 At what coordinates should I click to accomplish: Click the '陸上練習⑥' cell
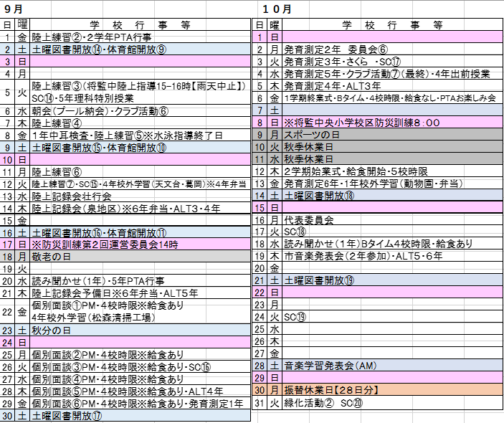click(x=140, y=172)
